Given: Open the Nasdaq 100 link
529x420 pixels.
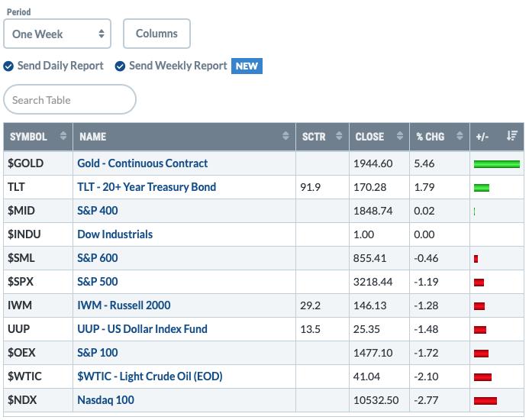Looking at the screenshot, I should [x=105, y=399].
